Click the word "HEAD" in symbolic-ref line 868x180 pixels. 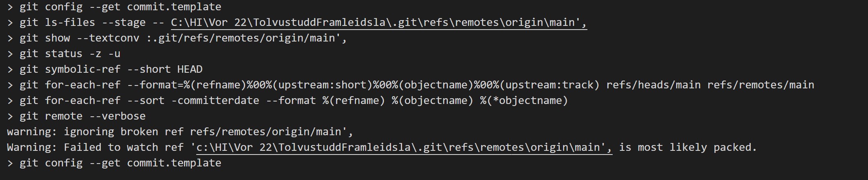click(190, 69)
